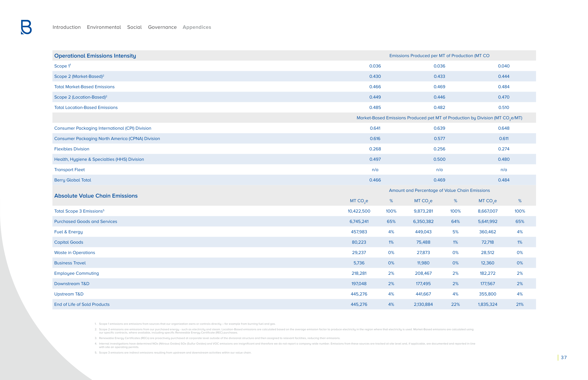588x380 pixels.
Task: Select value 2,130,884
Action: pyautogui.click(x=423, y=304)
